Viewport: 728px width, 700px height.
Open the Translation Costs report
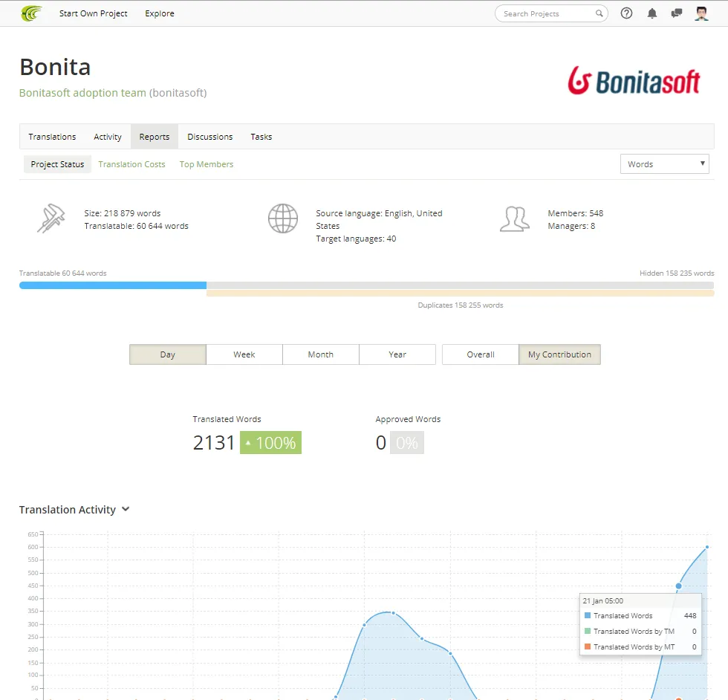click(x=131, y=164)
